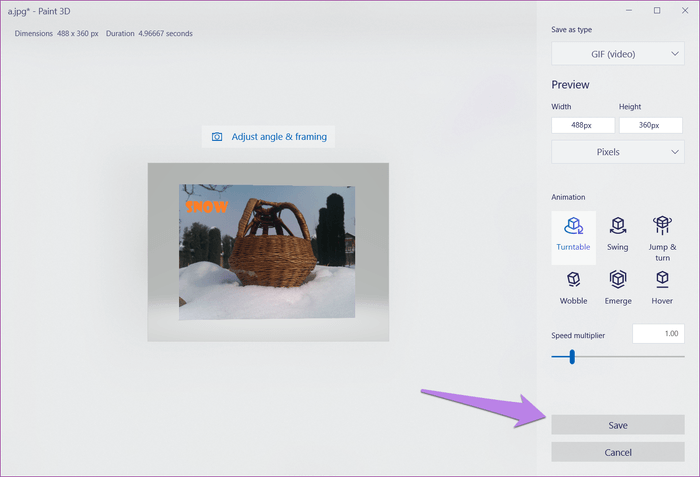
Task: Close the Paint 3D window
Action: (685, 10)
